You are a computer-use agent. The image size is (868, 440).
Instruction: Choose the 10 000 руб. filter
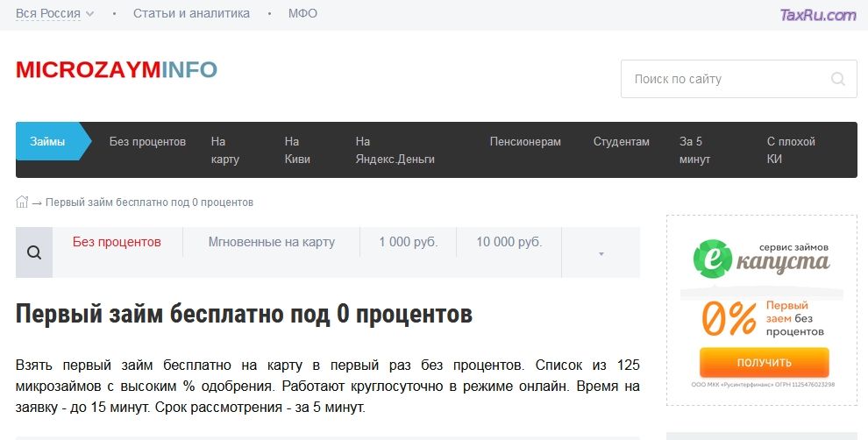coord(509,242)
